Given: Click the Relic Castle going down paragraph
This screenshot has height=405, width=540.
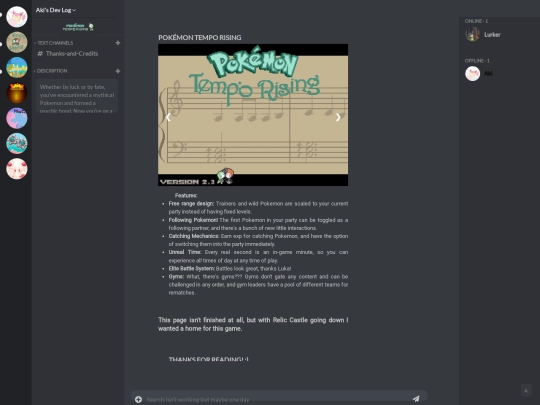Looking at the screenshot, I should tap(253, 324).
